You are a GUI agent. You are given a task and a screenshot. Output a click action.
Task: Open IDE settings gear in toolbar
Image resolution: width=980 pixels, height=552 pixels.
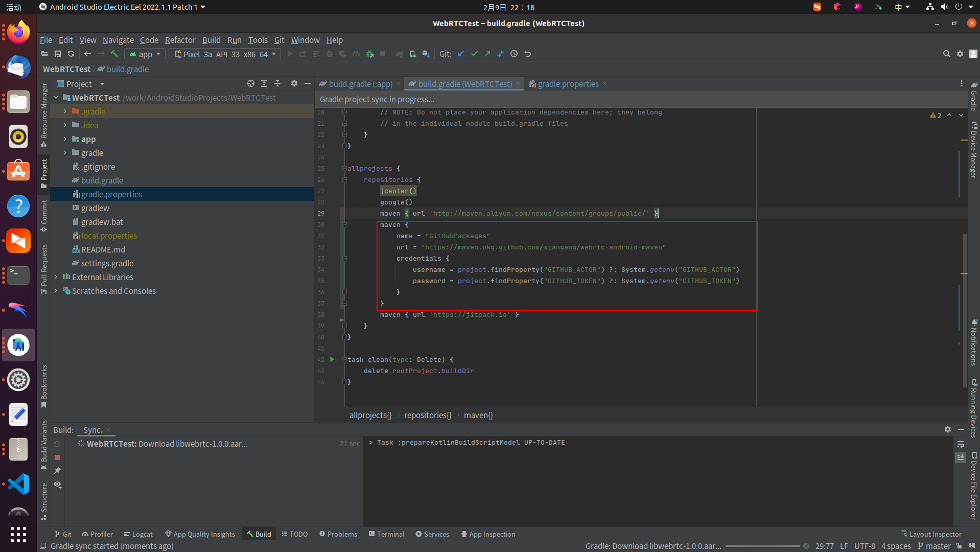coord(960,54)
